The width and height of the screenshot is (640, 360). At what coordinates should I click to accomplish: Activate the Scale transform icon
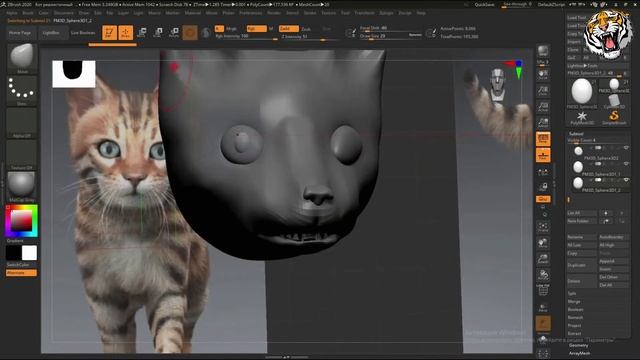click(158, 33)
